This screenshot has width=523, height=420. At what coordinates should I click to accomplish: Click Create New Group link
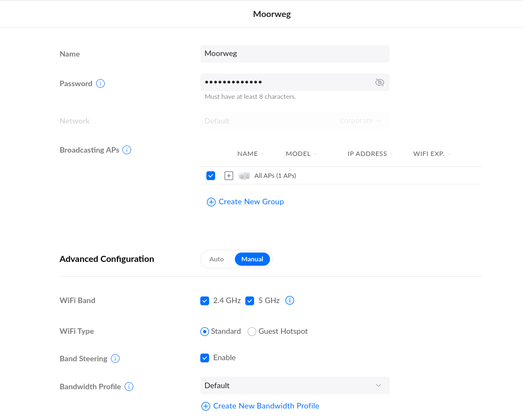click(245, 202)
